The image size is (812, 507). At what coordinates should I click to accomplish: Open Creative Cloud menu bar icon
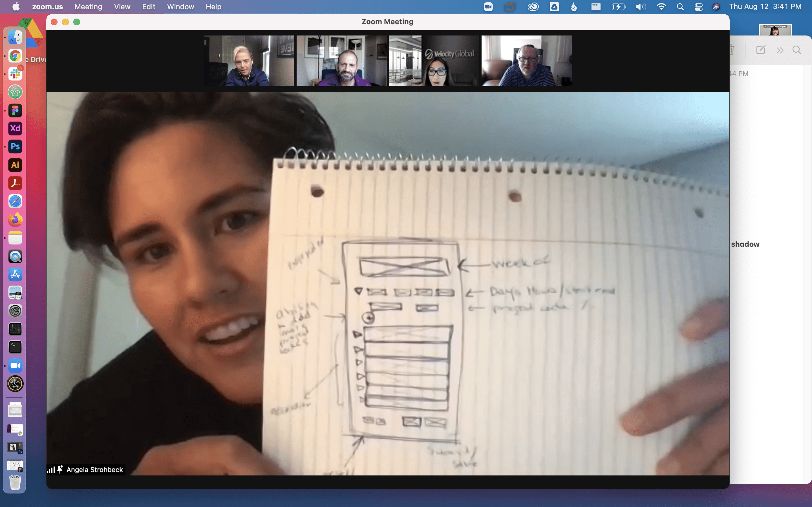point(533,7)
